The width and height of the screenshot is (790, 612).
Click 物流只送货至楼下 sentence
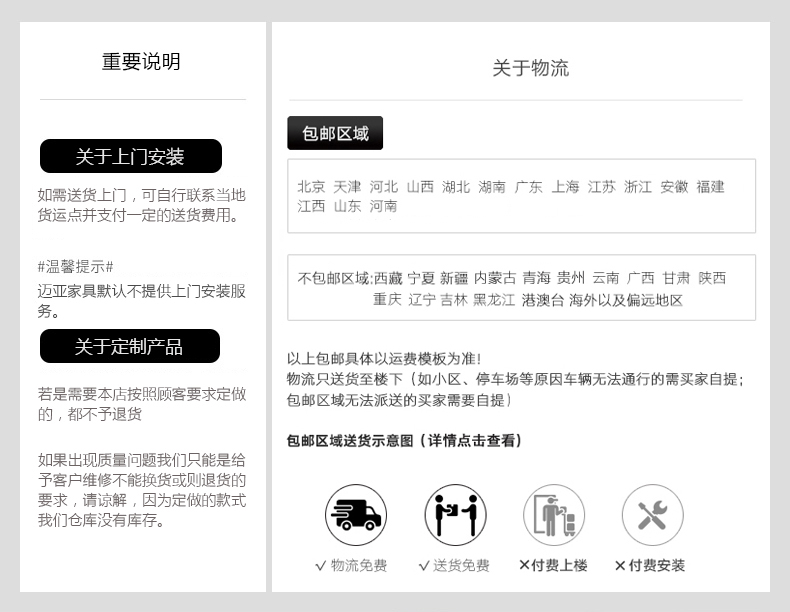coord(516,379)
